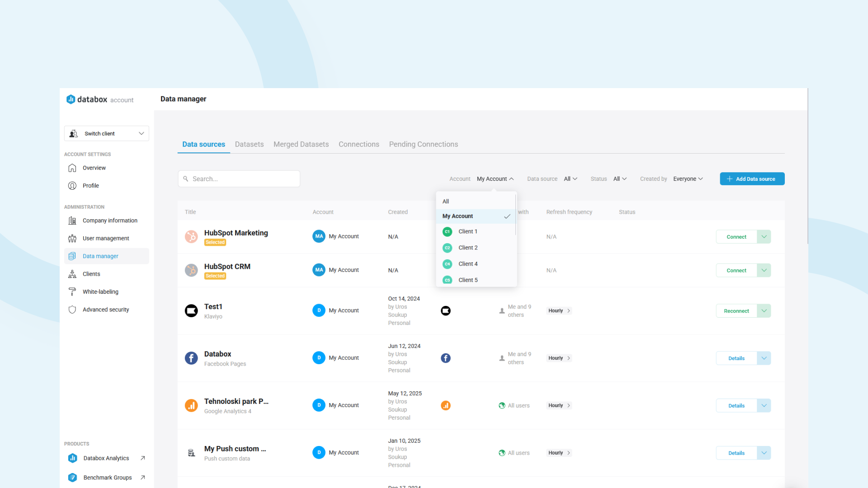Switch to the Datasets tab
Screen dimensions: 868x488
pyautogui.click(x=249, y=144)
